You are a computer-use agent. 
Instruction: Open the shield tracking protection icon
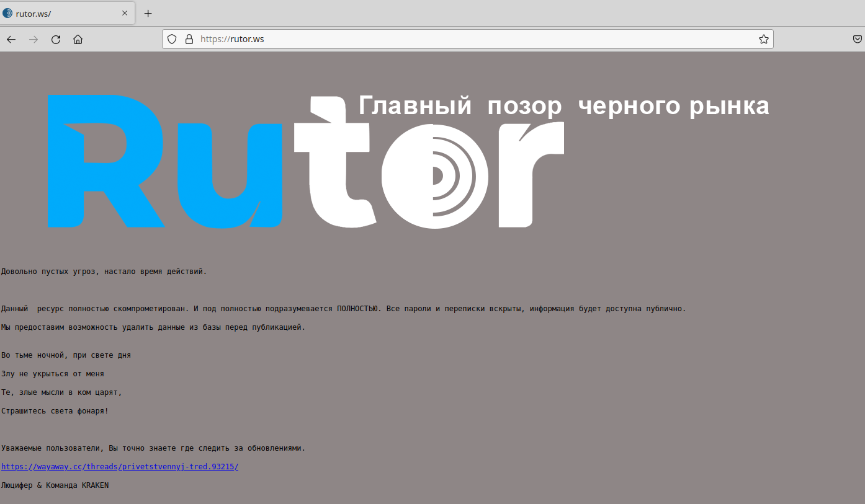173,39
